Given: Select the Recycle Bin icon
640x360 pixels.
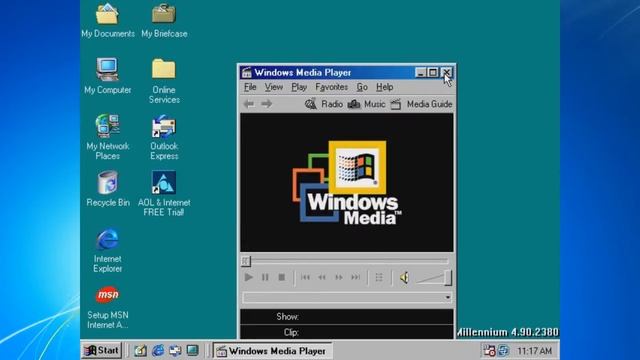Looking at the screenshot, I should tap(108, 189).
